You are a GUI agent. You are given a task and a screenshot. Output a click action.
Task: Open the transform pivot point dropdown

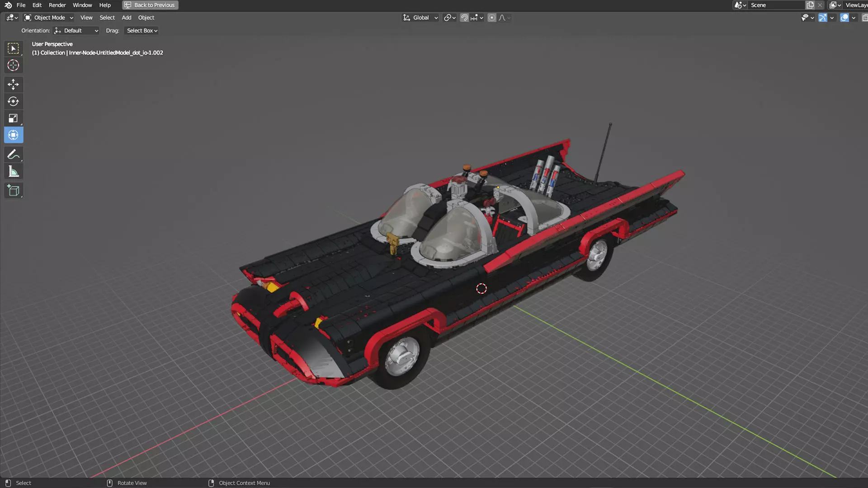click(x=449, y=18)
